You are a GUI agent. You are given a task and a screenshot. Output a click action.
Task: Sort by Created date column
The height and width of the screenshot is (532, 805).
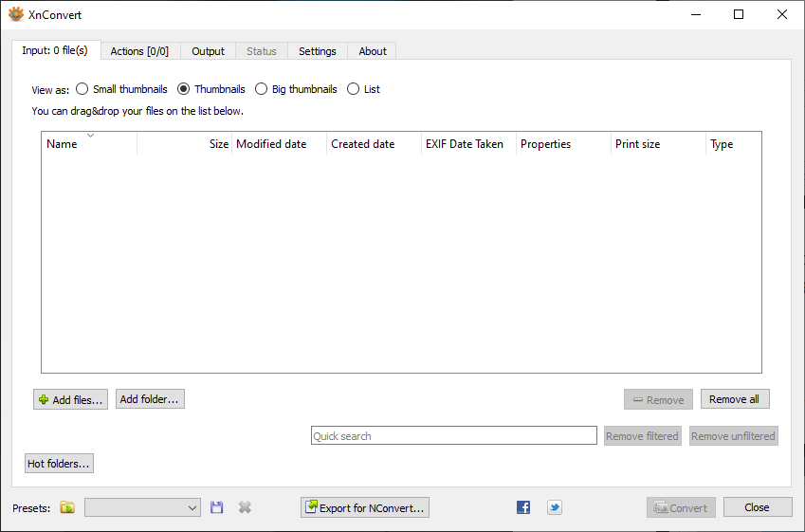(x=374, y=144)
